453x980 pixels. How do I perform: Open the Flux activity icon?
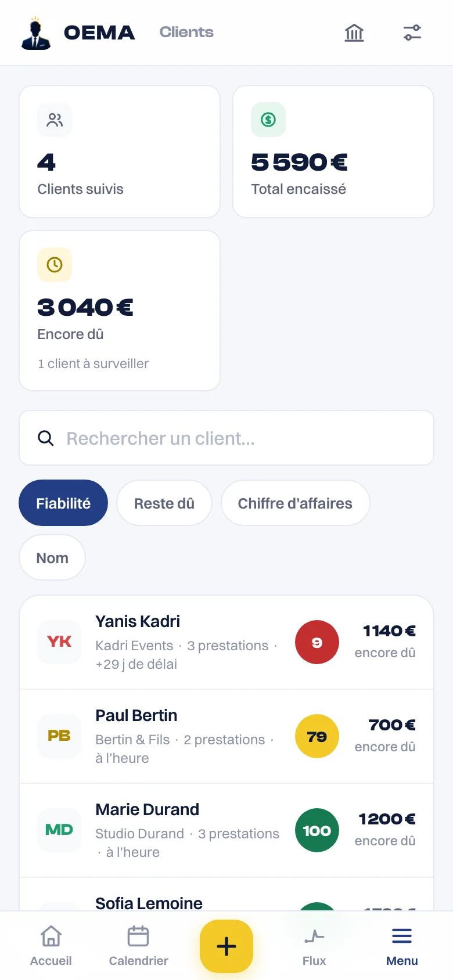click(x=314, y=936)
